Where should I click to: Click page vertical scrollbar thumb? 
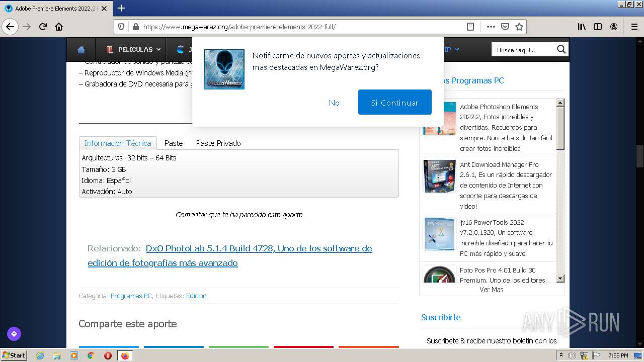point(640,156)
